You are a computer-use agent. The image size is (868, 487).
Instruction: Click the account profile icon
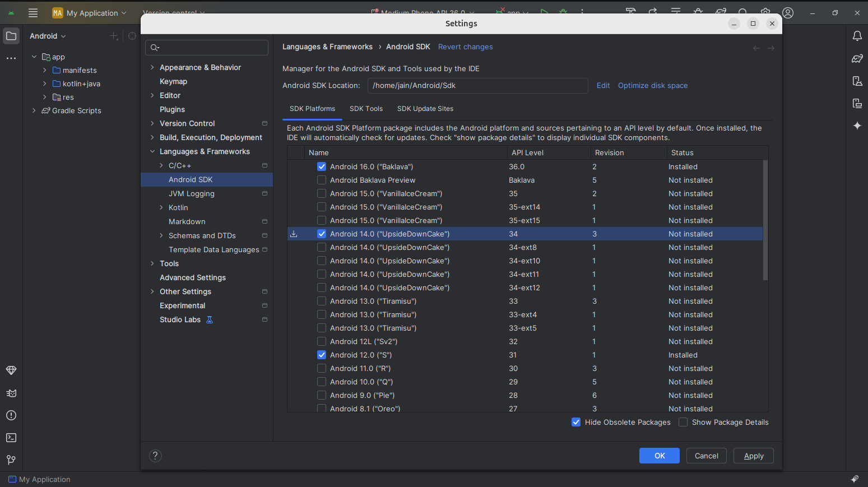point(788,13)
